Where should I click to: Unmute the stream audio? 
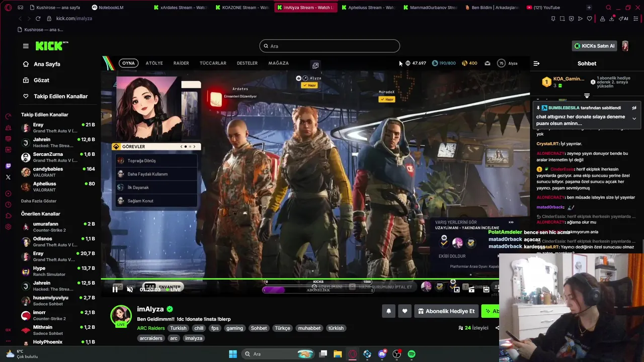pos(130,289)
